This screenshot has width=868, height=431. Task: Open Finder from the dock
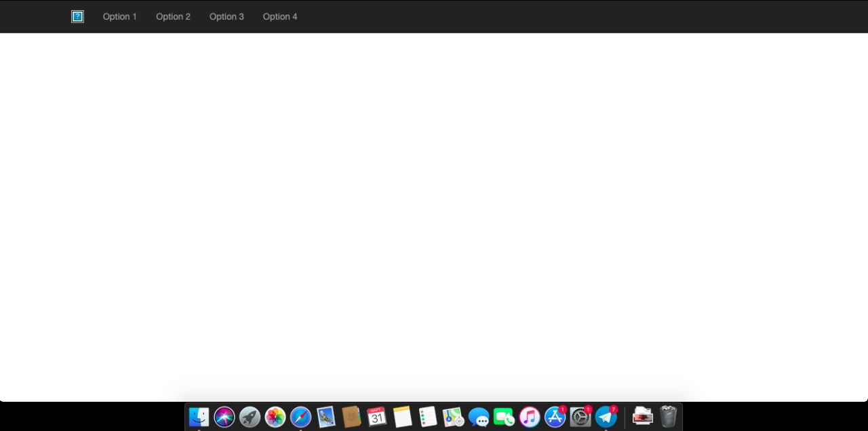pyautogui.click(x=199, y=417)
